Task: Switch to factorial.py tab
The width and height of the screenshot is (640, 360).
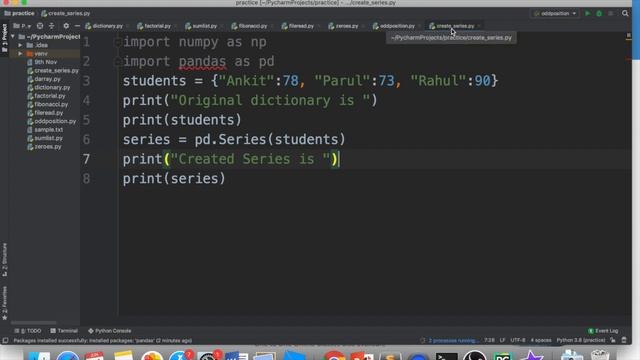Action: click(x=154, y=26)
